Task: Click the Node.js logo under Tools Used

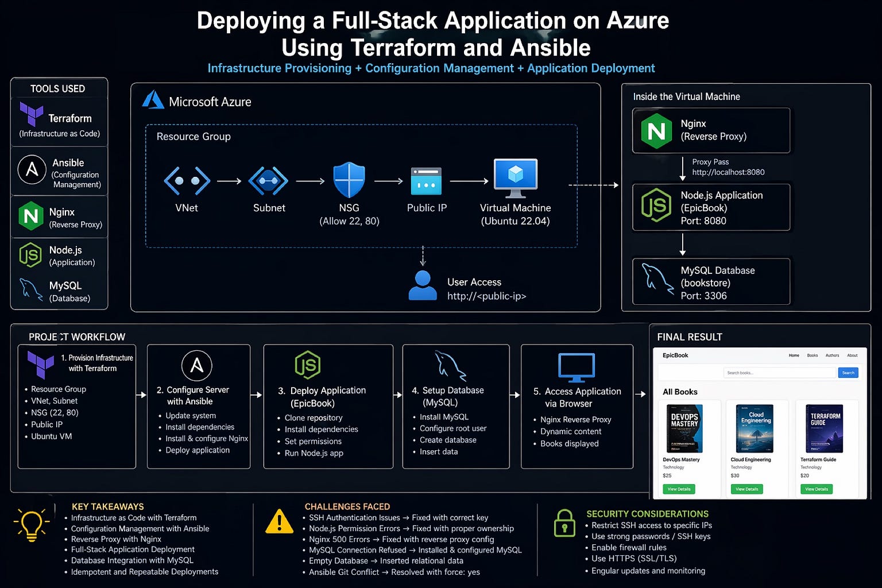Action: click(x=30, y=254)
